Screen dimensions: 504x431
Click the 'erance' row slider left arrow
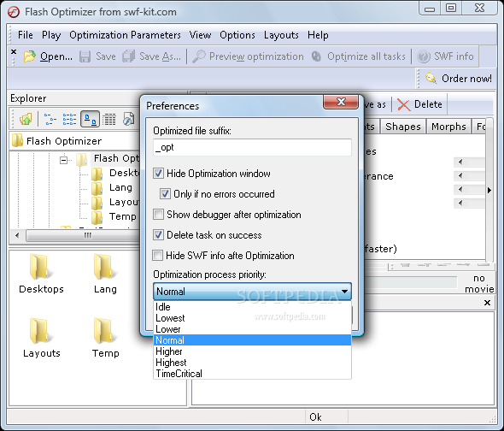coord(460,176)
